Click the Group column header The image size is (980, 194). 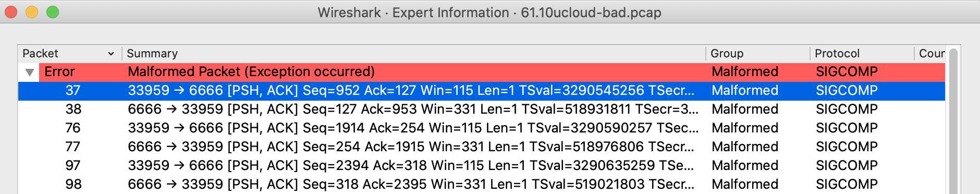[x=757, y=53]
